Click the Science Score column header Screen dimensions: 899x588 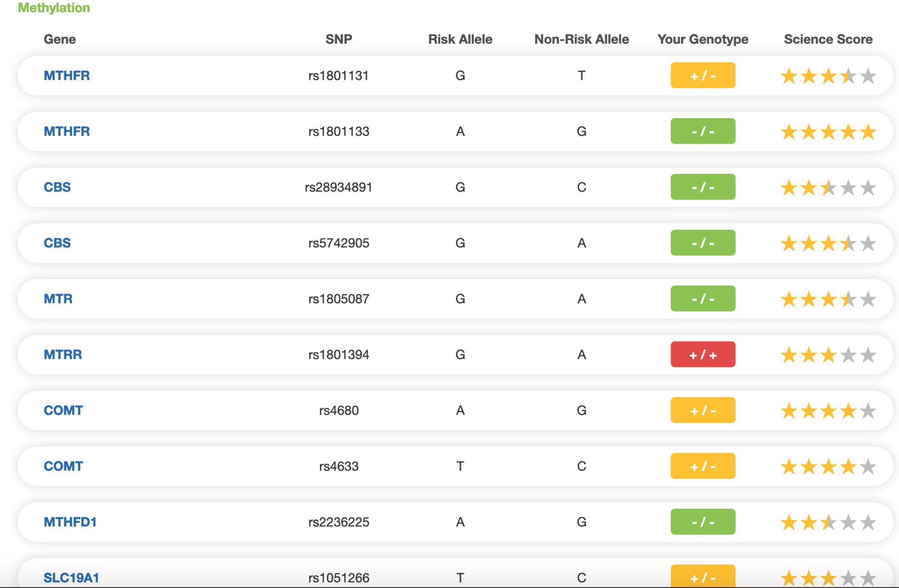pyautogui.click(x=828, y=39)
